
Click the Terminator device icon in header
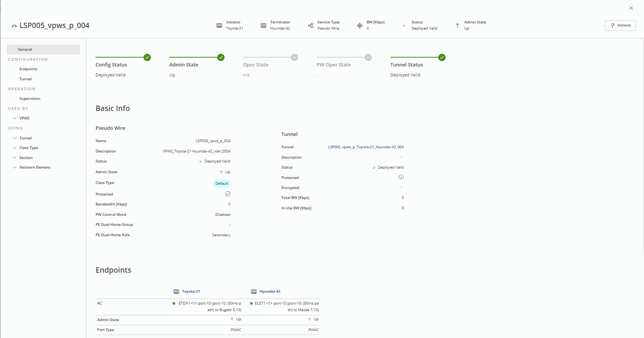(x=263, y=25)
